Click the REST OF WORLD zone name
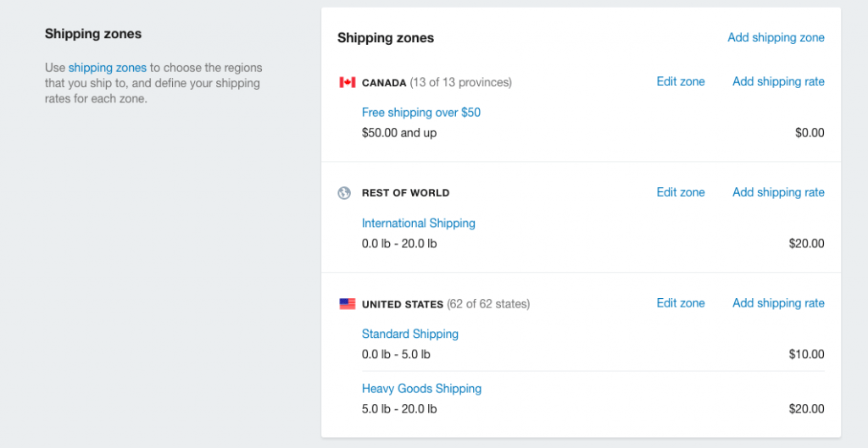868x448 pixels. click(x=406, y=193)
